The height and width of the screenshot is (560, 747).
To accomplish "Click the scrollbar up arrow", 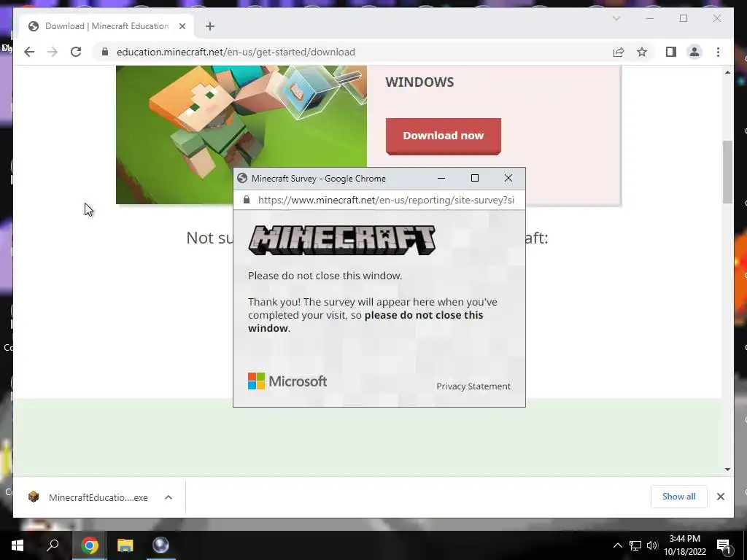I will tap(727, 72).
